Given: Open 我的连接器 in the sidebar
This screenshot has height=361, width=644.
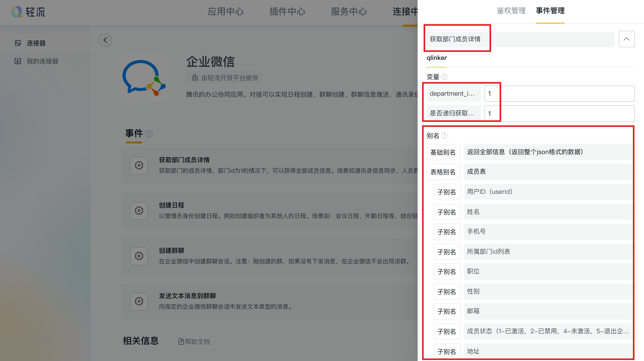Looking at the screenshot, I should pos(36,61).
